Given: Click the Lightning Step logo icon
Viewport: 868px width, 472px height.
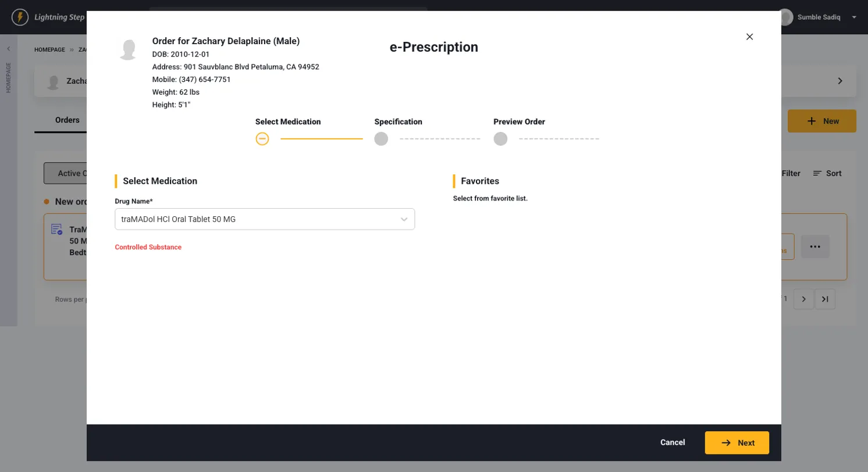Looking at the screenshot, I should point(20,17).
